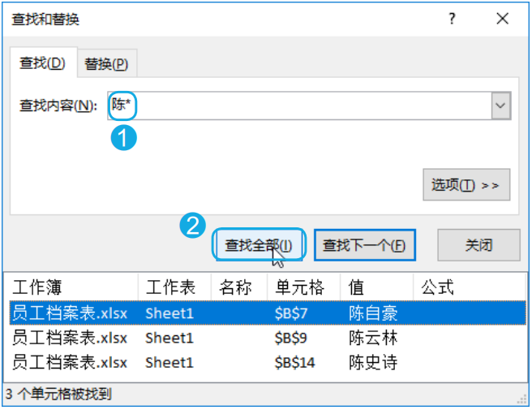Image resolution: width=532 pixels, height=410 pixels.
Task: Select the result row for 陈自豪
Action: (x=268, y=313)
